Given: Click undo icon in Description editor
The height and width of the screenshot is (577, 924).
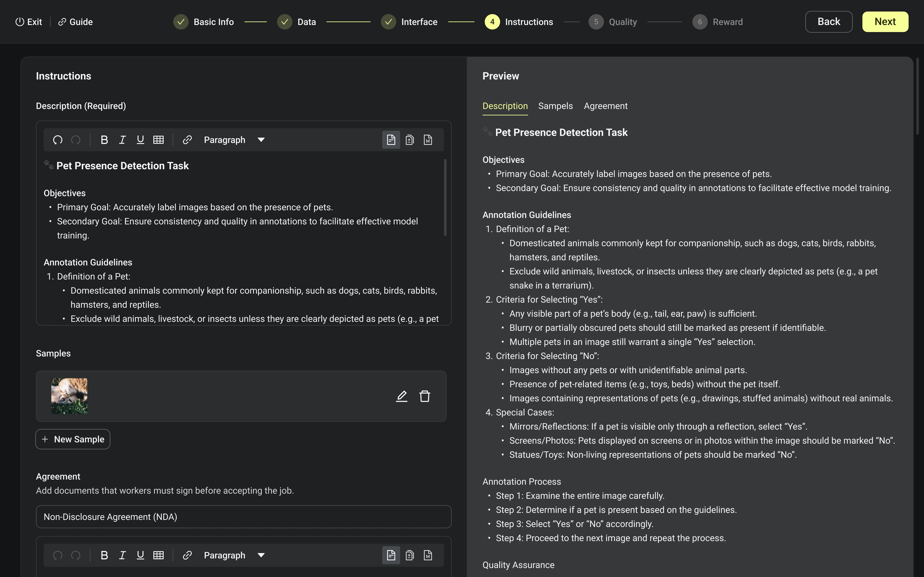Looking at the screenshot, I should click(x=58, y=140).
